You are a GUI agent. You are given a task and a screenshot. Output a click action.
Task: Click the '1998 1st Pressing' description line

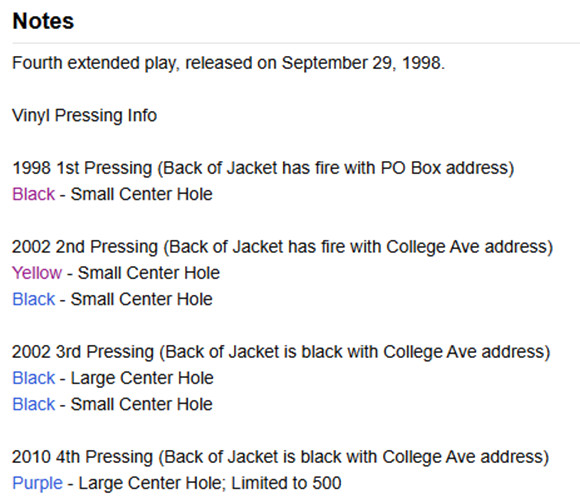pyautogui.click(x=263, y=168)
